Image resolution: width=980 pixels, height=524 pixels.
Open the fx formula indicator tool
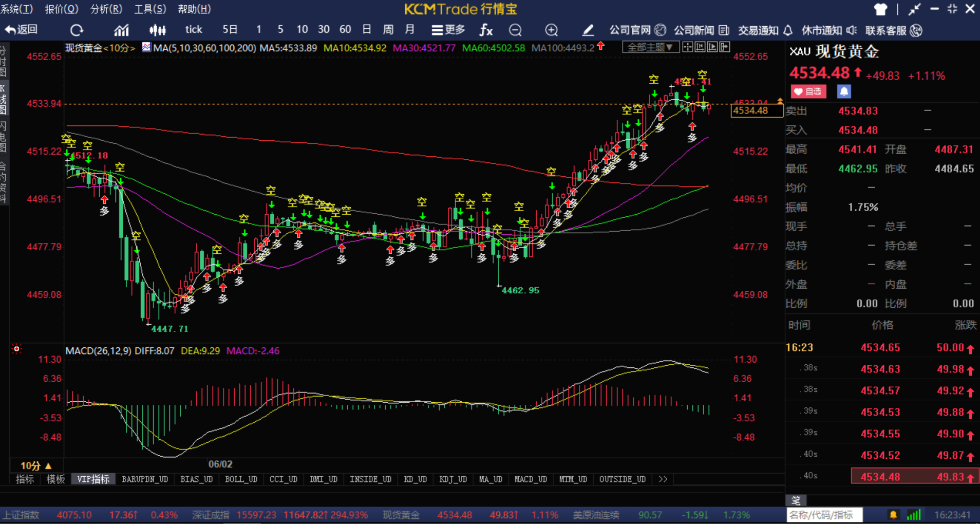pyautogui.click(x=486, y=30)
